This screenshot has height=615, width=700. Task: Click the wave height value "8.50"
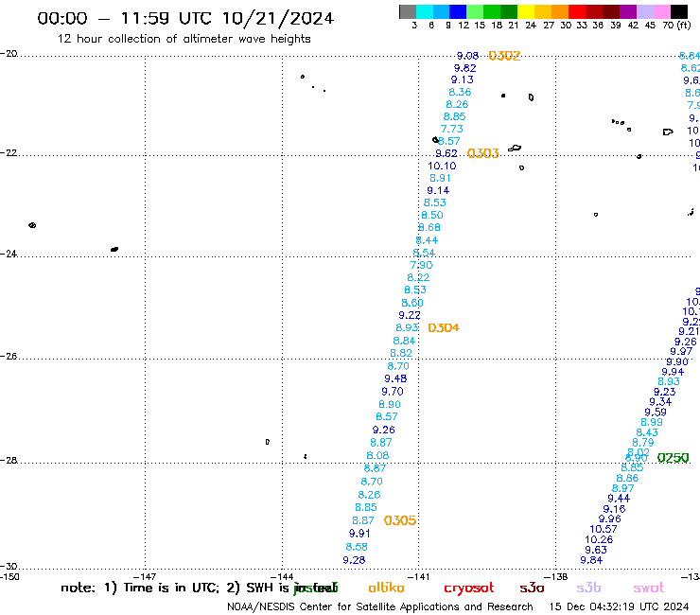click(x=432, y=216)
